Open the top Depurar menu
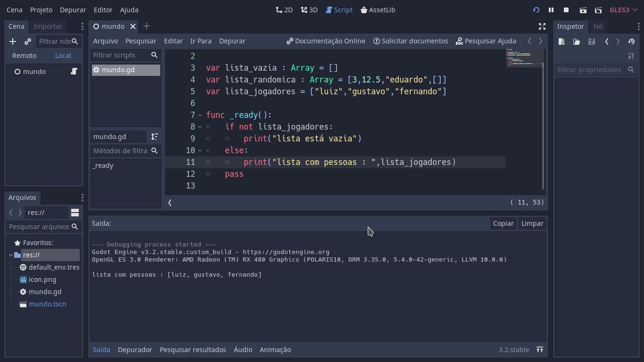 [x=73, y=10]
